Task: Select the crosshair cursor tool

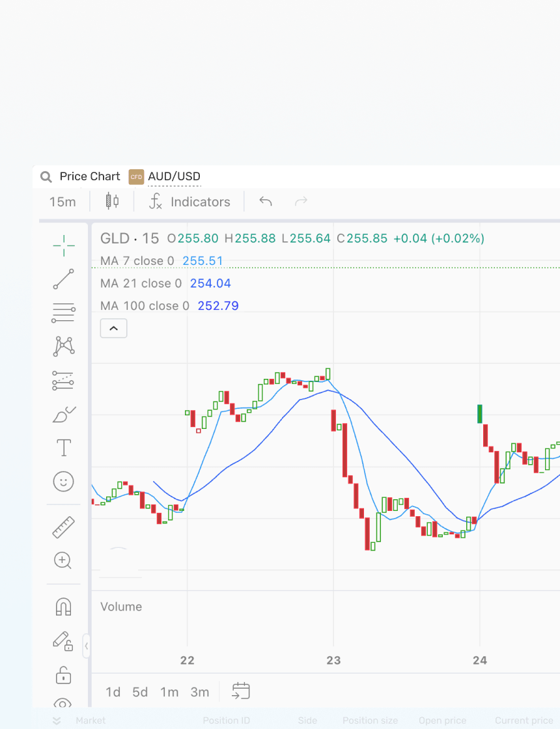Action: pyautogui.click(x=64, y=245)
